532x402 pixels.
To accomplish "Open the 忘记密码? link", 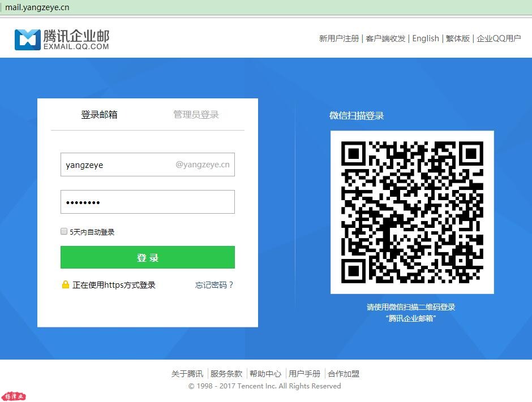I will click(x=214, y=285).
